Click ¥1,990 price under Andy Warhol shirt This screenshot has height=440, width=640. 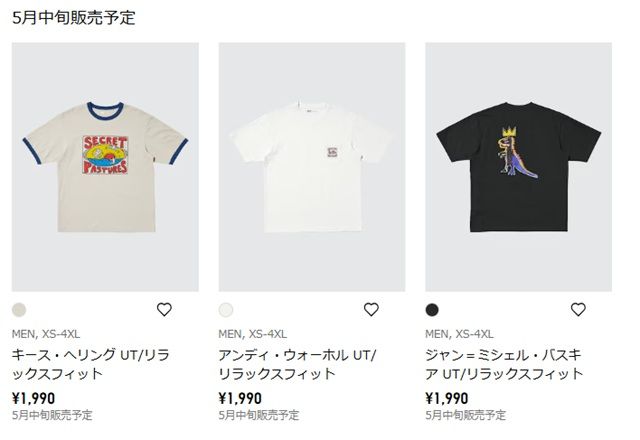pos(240,398)
